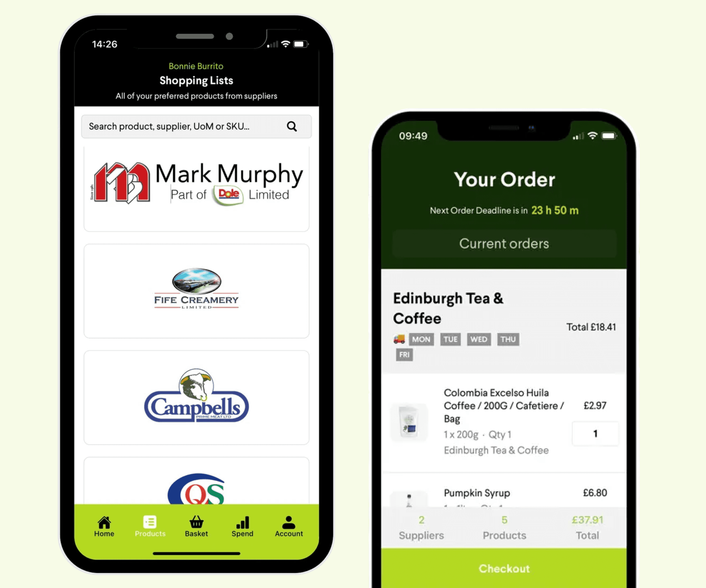706x588 pixels.
Task: Tap the search magnifier icon
Action: 292,127
